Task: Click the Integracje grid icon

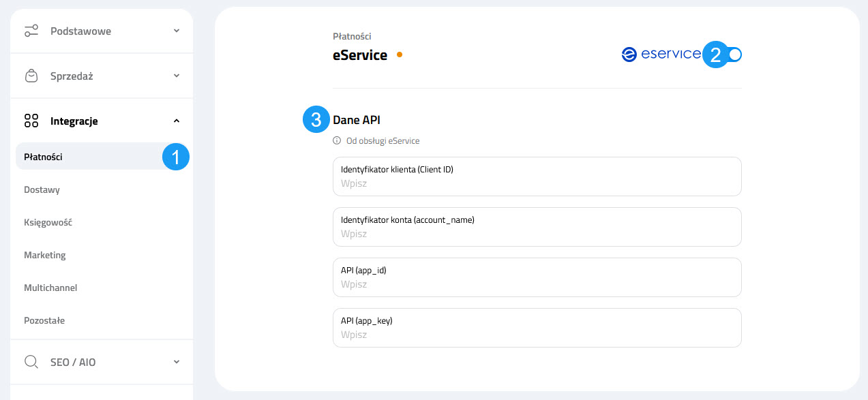Action: coord(31,121)
